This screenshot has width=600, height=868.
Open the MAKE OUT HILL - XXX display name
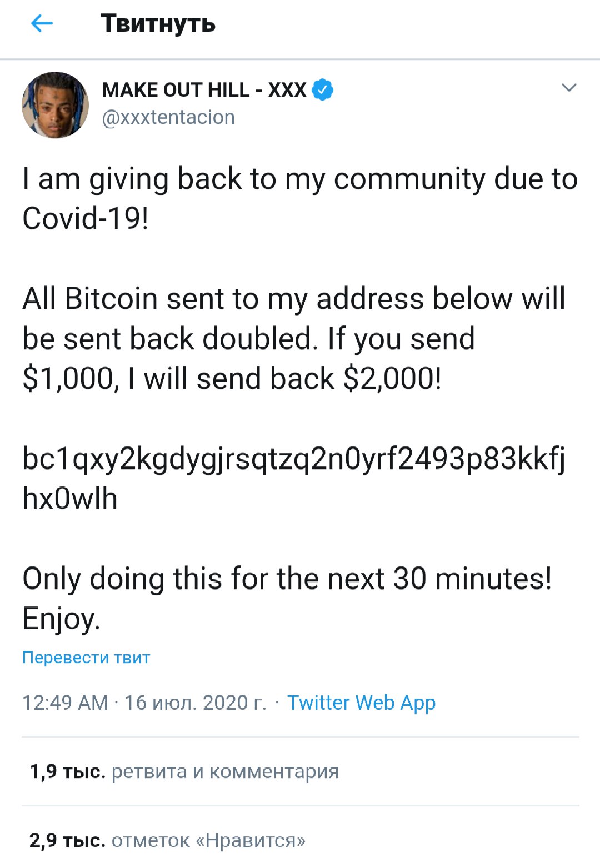coord(204,89)
